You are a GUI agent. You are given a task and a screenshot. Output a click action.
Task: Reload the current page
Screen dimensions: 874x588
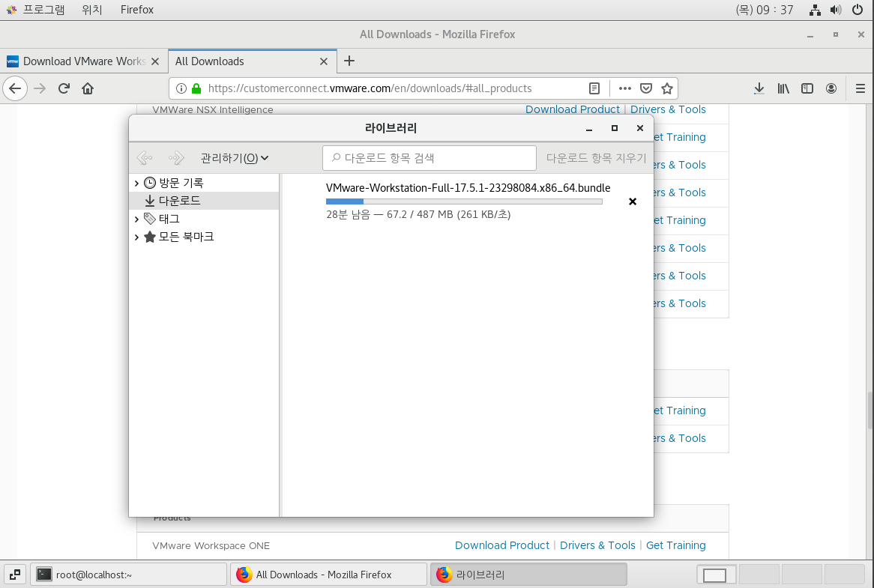(x=64, y=88)
